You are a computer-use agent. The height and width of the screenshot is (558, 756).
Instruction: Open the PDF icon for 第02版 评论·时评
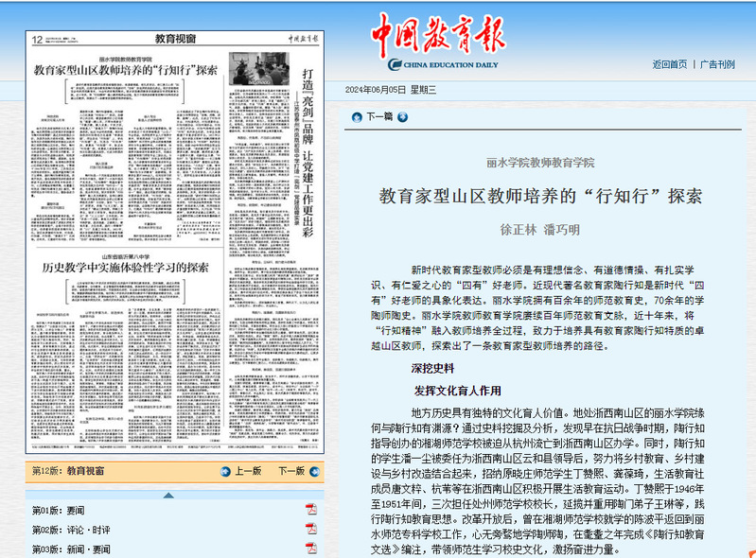pyautogui.click(x=311, y=529)
